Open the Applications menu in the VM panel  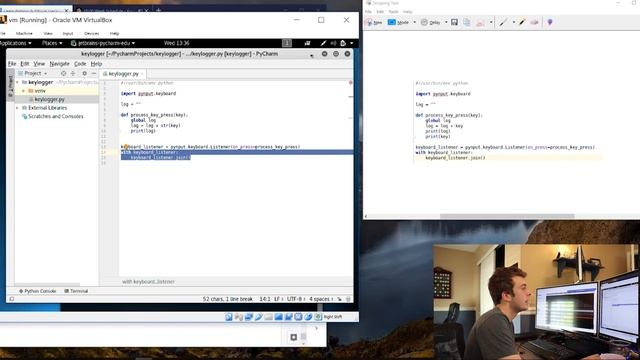16,43
